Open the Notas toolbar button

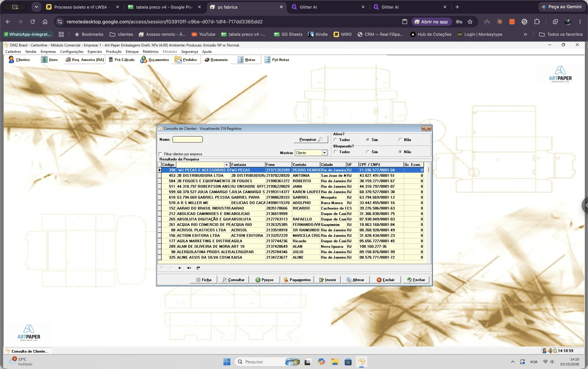pos(246,59)
